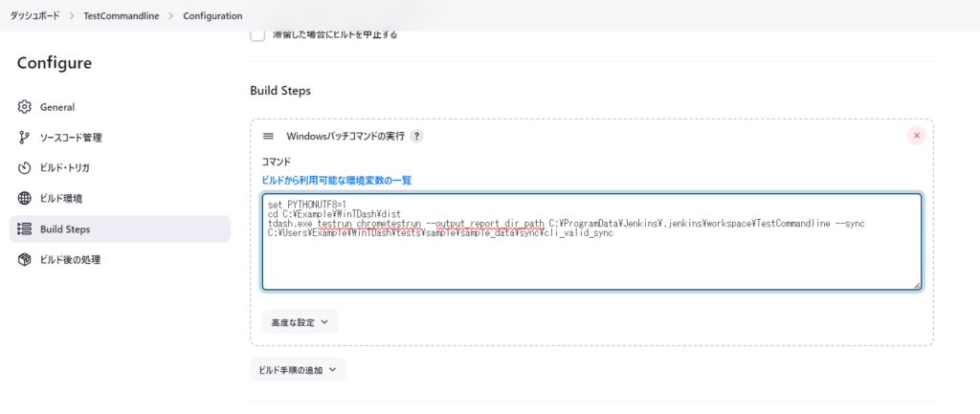This screenshot has width=980, height=414.
Task: Open the TestCommandline breadcrumb
Action: (x=122, y=16)
